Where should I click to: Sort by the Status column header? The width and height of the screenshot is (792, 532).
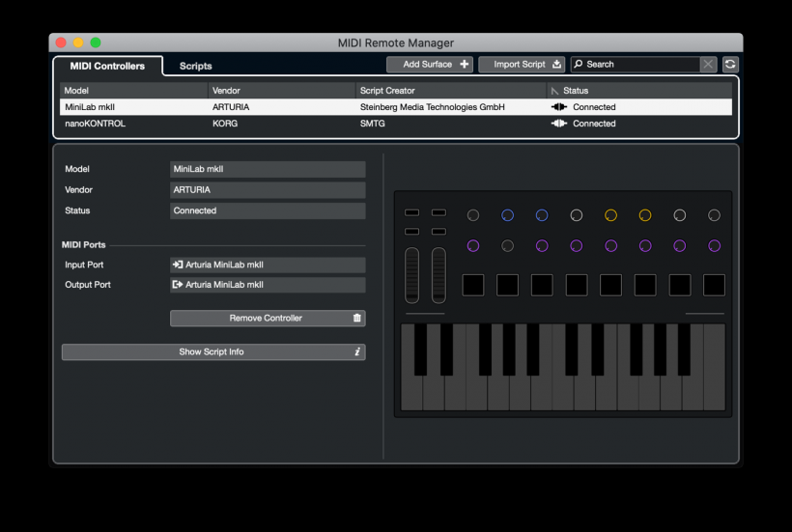coord(639,91)
